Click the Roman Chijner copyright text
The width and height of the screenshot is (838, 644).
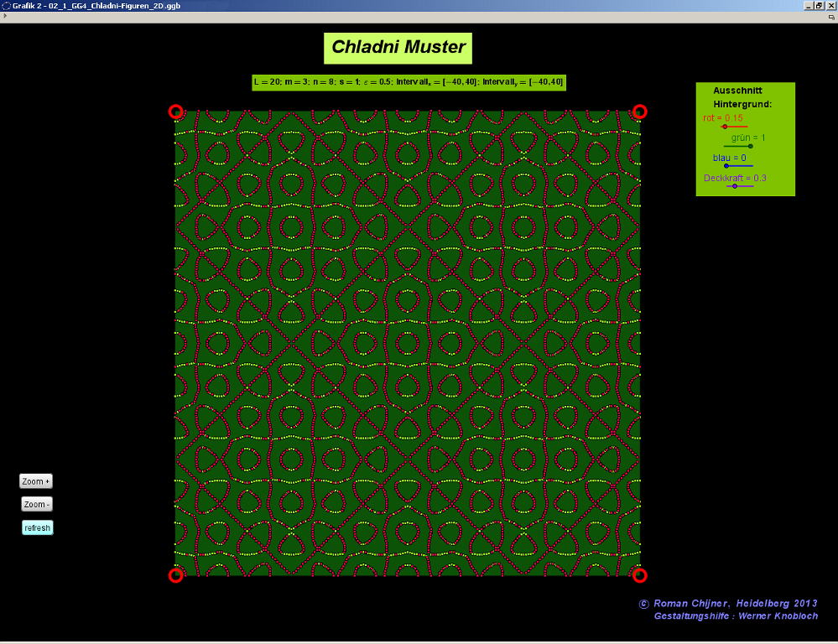728,604
